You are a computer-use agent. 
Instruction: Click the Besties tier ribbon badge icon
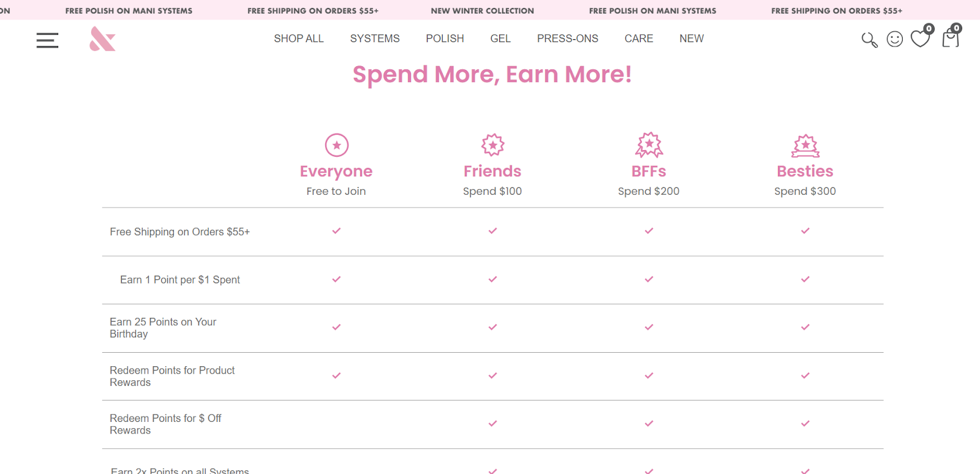tap(805, 146)
